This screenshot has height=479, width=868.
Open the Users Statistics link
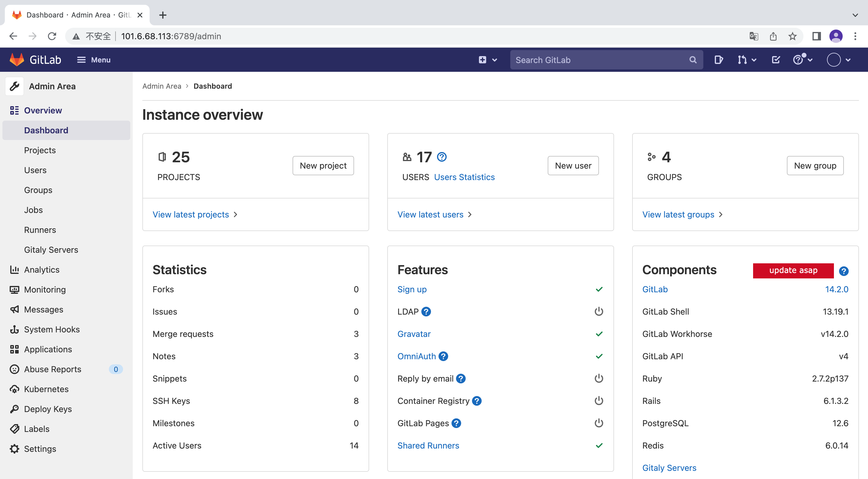click(464, 177)
